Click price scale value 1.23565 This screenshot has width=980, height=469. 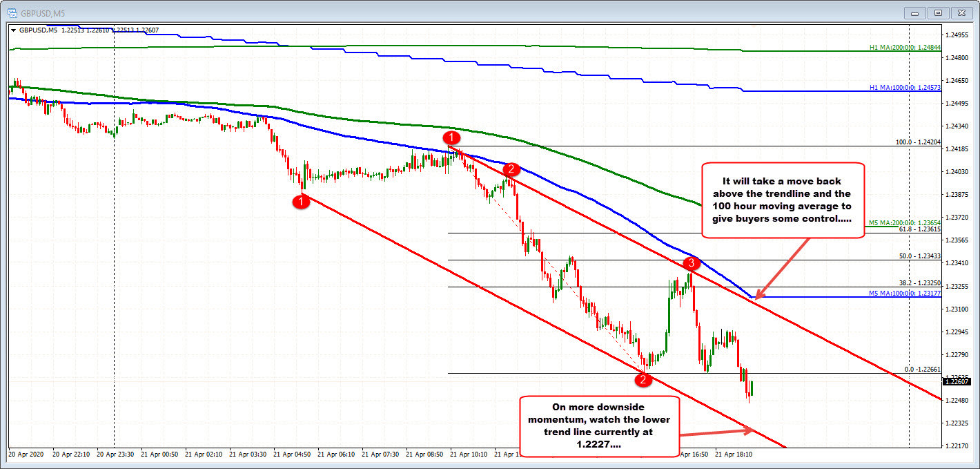957,240
